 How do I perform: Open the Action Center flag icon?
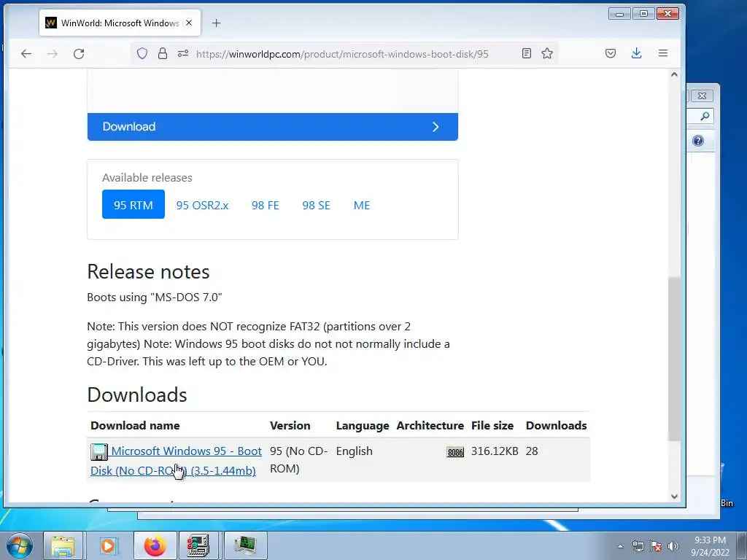point(656,546)
